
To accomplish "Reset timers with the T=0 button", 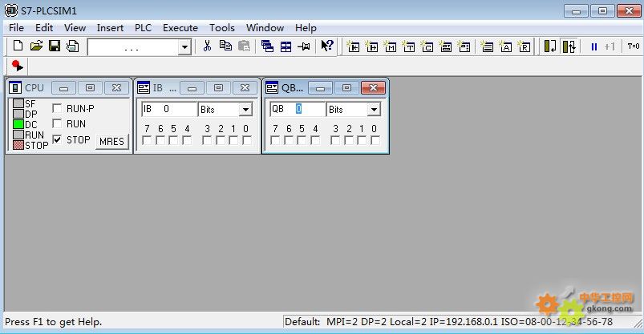I will coord(634,46).
